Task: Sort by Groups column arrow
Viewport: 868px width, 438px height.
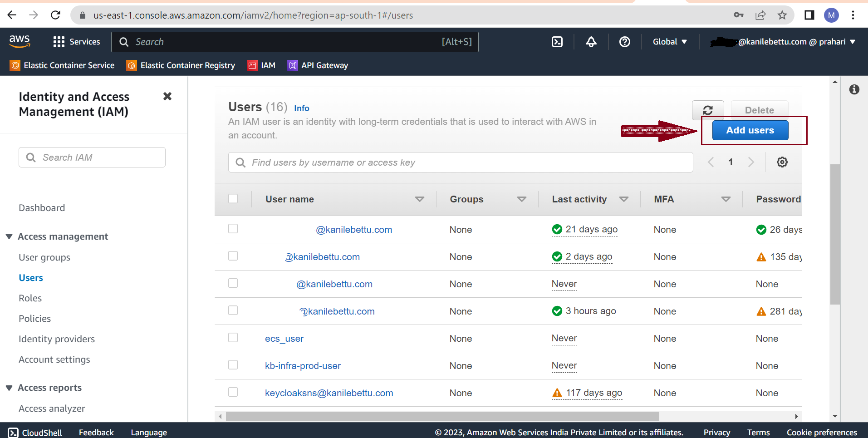Action: (x=522, y=199)
